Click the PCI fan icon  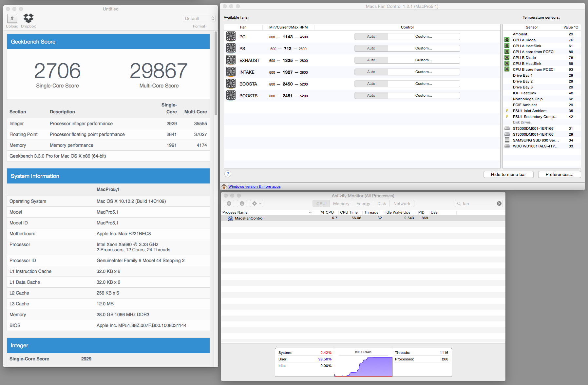[231, 36]
